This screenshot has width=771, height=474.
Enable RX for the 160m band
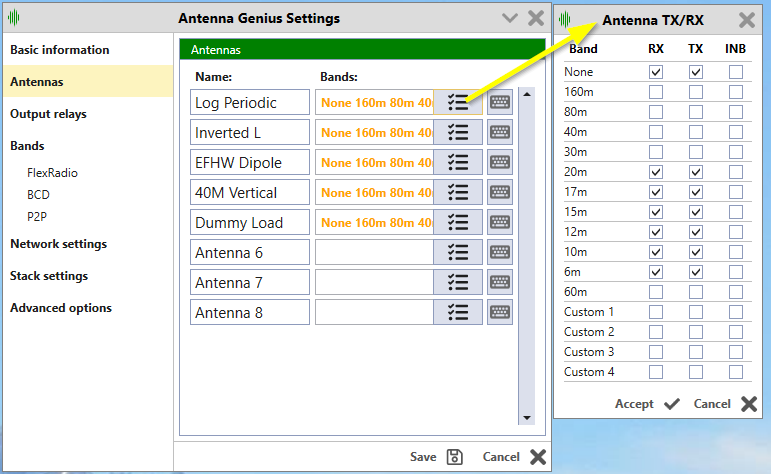coord(655,92)
